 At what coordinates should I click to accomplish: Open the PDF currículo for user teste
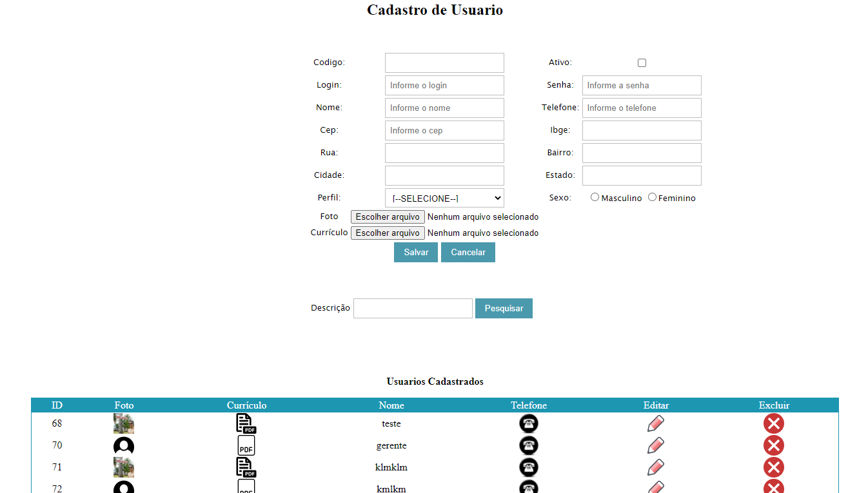[x=246, y=423]
